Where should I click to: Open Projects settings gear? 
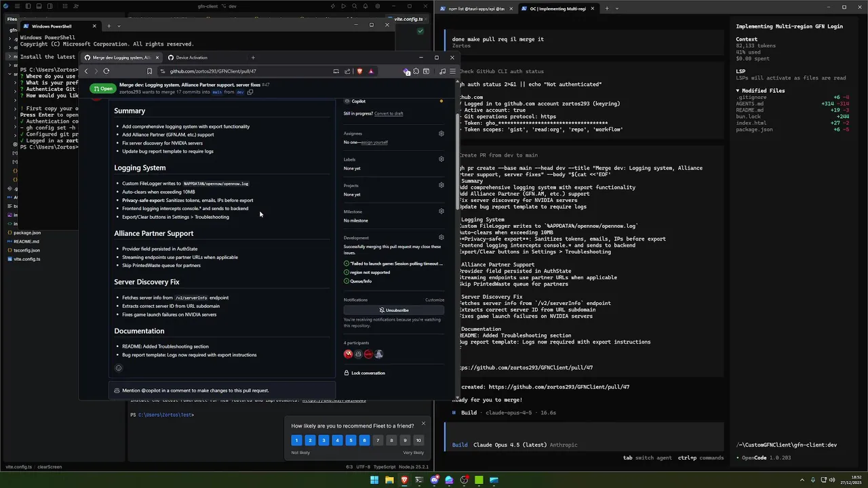441,185
